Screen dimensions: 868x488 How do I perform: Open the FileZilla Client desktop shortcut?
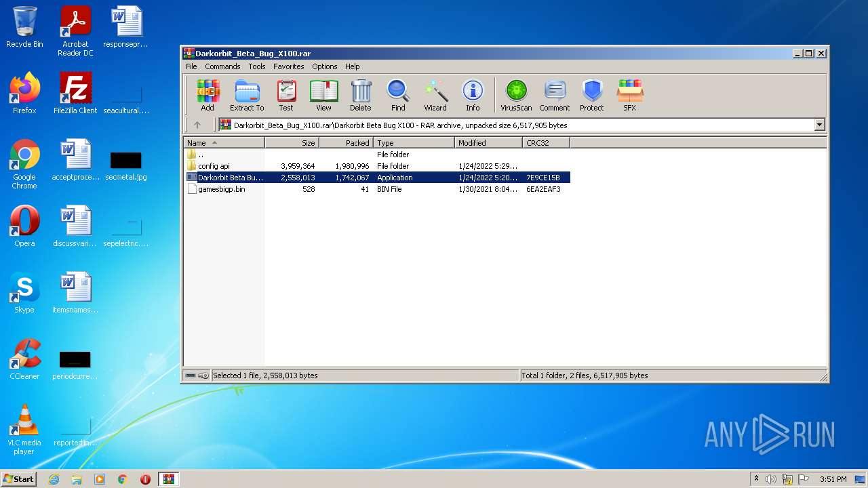(75, 94)
